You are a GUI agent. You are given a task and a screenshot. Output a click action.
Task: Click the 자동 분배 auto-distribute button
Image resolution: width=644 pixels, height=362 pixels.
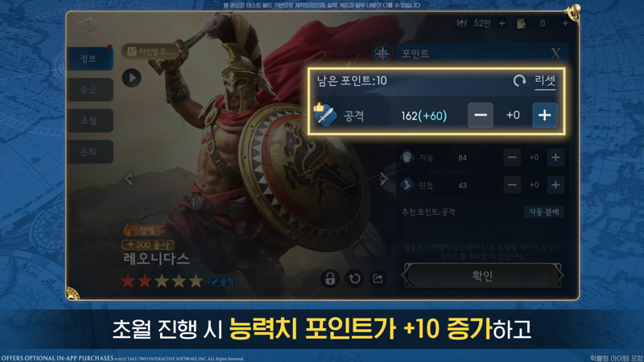point(543,212)
